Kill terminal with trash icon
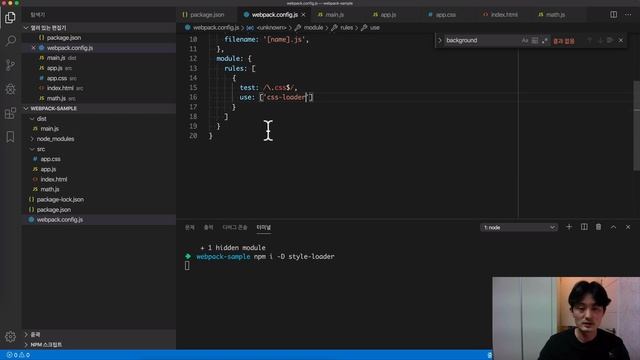 (x=598, y=227)
